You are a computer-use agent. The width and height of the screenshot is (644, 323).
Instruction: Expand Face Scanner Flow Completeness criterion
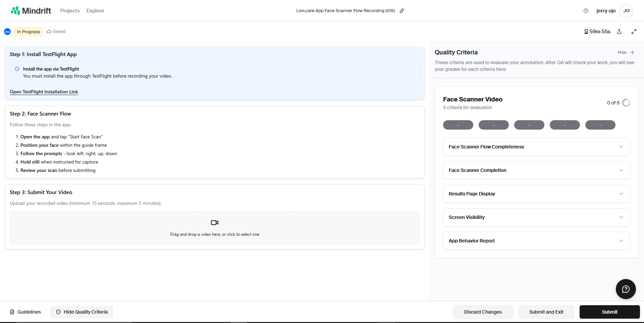tap(537, 147)
